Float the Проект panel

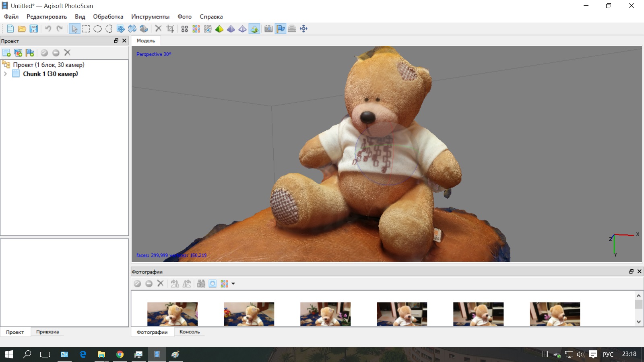pos(116,41)
